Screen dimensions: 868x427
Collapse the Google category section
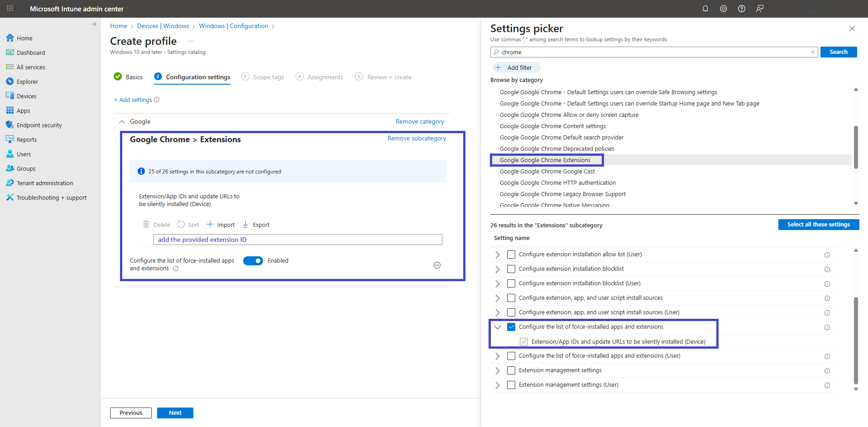click(x=121, y=121)
